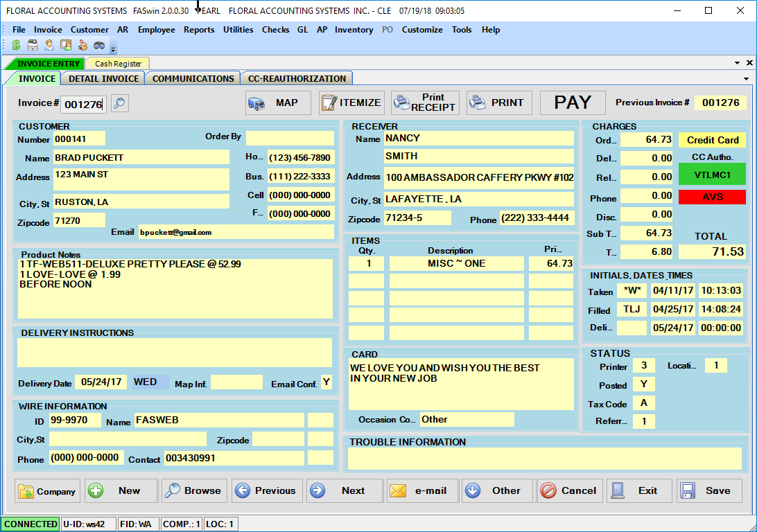Click the person-with-board toolbar icon

click(66, 45)
